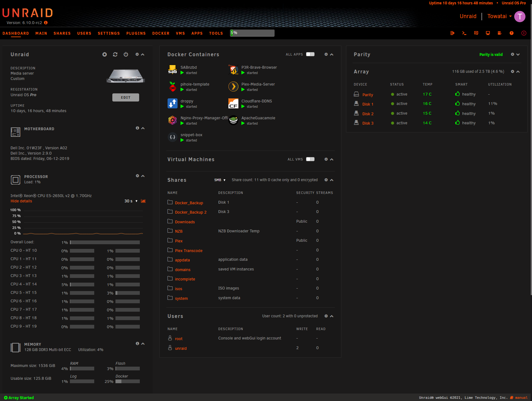532x401 pixels.
Task: Click the Hide details link
Action: [x=21, y=201]
